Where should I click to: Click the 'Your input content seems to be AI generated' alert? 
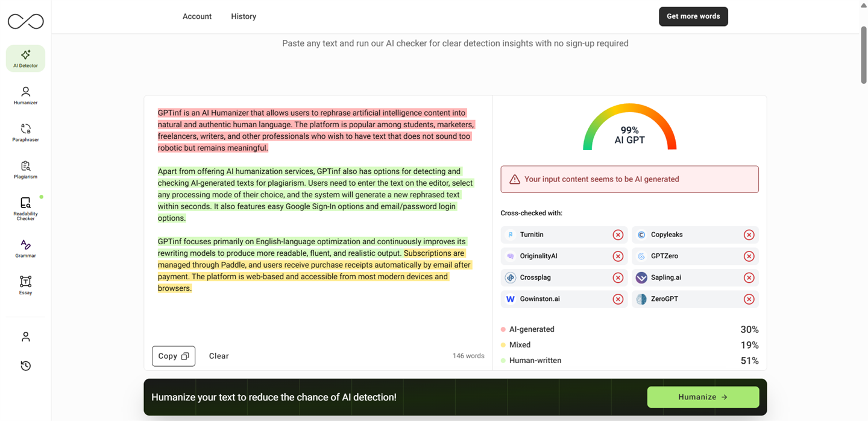click(x=629, y=179)
